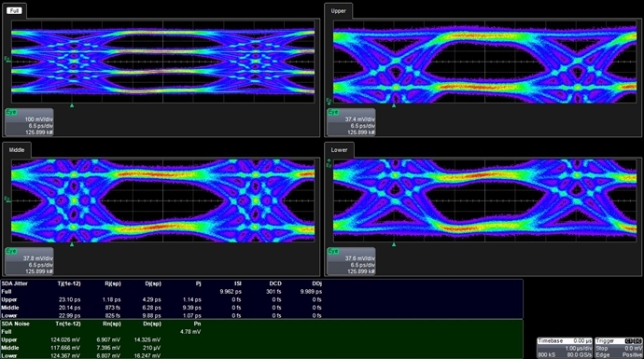Viewport: 644px width, 359px height.
Task: Click the DDj column header
Action: 316,283
